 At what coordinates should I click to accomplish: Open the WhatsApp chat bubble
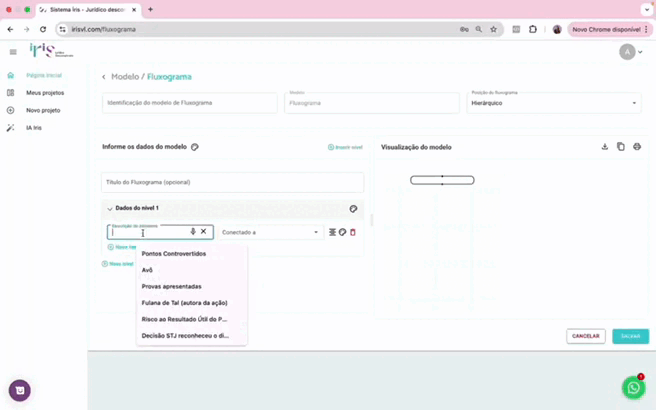632,388
